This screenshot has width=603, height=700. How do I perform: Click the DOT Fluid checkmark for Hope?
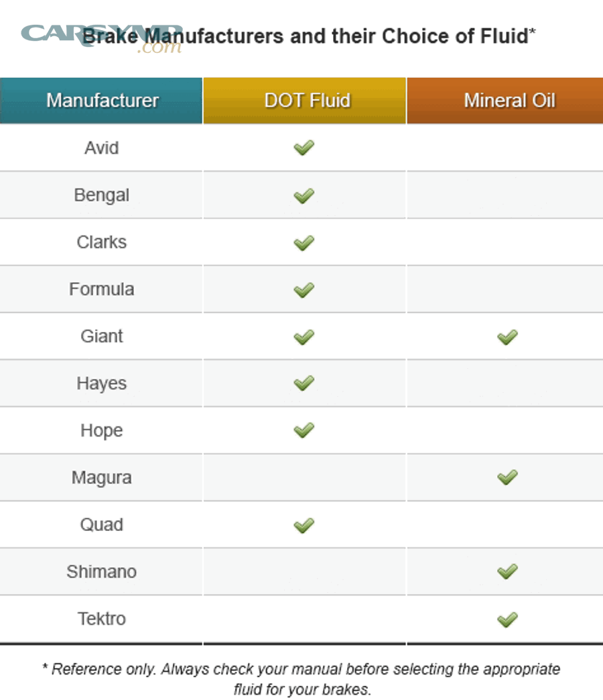304,430
